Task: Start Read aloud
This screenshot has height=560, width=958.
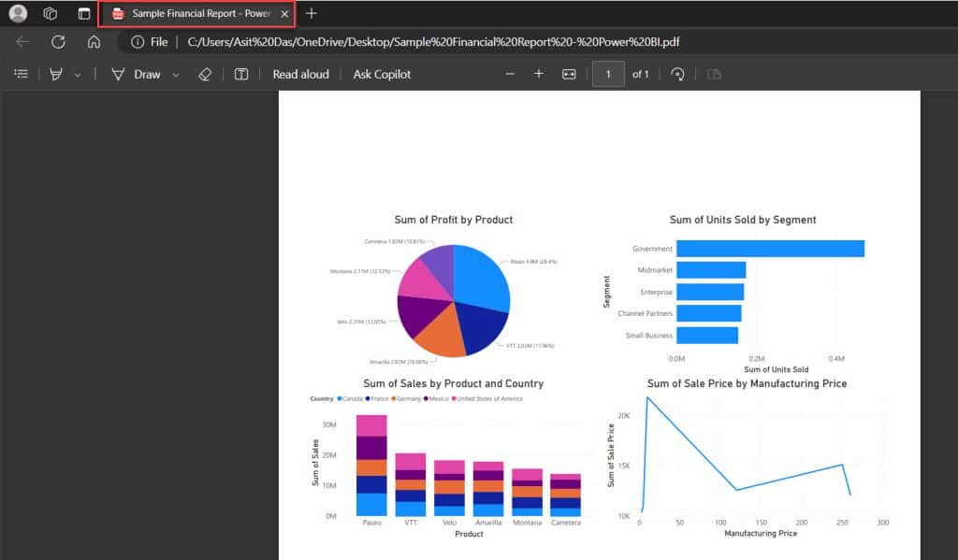Action: click(300, 74)
